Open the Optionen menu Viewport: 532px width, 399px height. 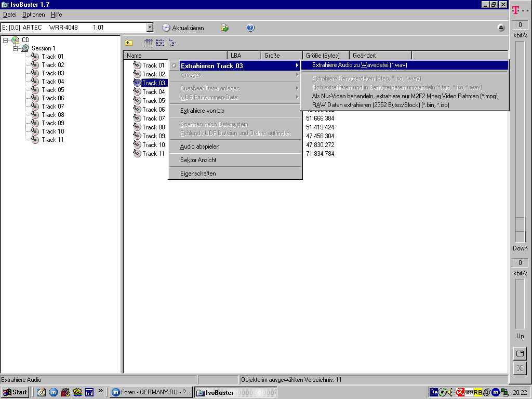(34, 15)
